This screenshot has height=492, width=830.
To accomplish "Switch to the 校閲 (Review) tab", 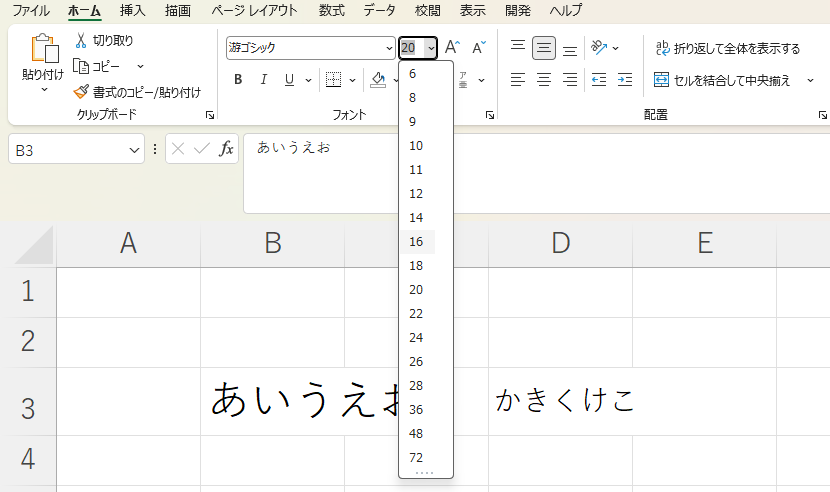I will [x=428, y=11].
